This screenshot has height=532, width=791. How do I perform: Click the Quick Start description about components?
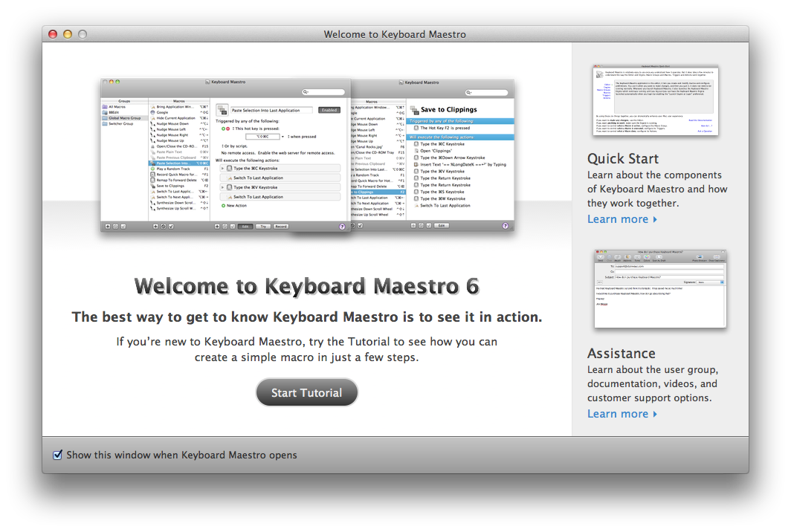pos(657,189)
